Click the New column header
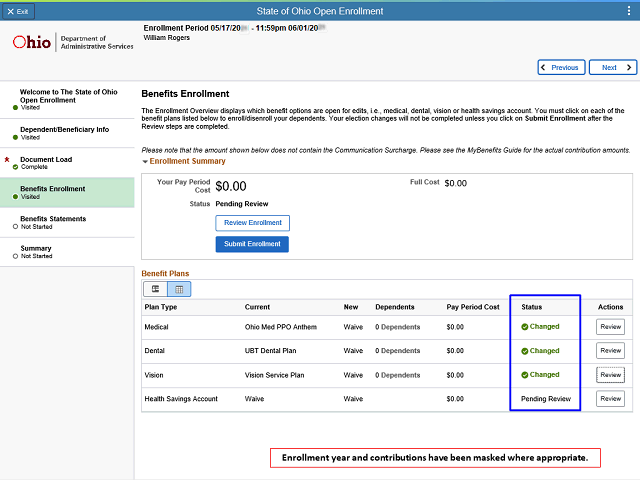640x480 pixels. point(351,307)
